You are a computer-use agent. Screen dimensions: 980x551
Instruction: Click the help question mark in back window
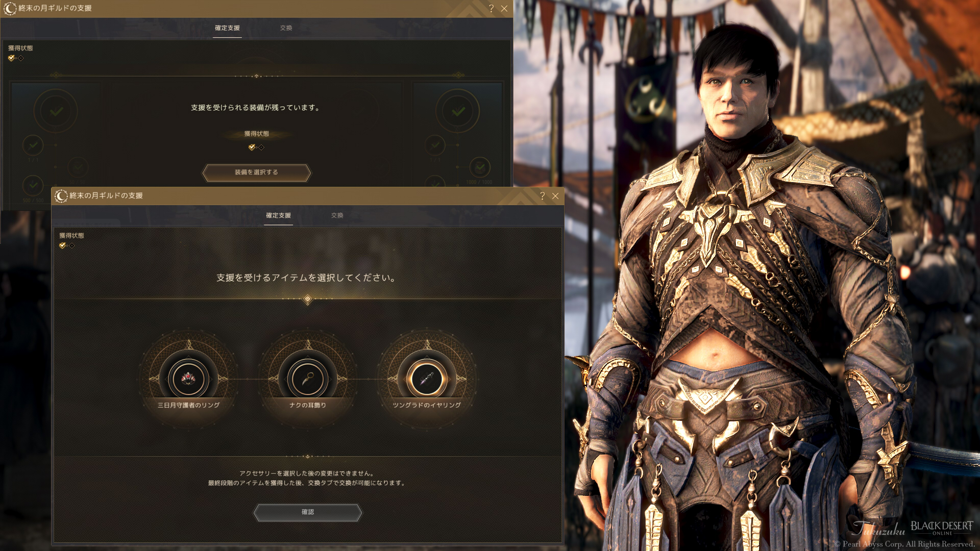pos(491,9)
